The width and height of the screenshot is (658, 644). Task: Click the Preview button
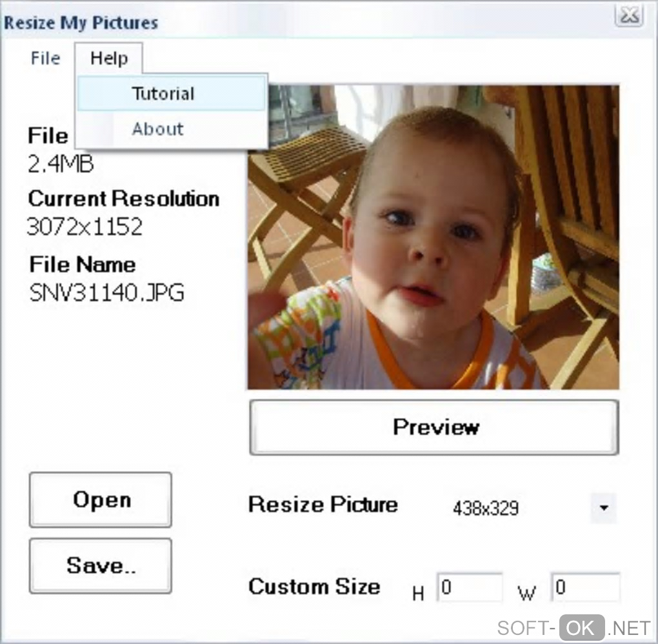click(x=434, y=427)
